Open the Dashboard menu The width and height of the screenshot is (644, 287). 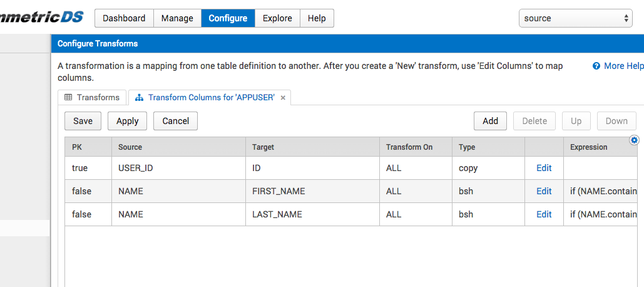point(124,19)
